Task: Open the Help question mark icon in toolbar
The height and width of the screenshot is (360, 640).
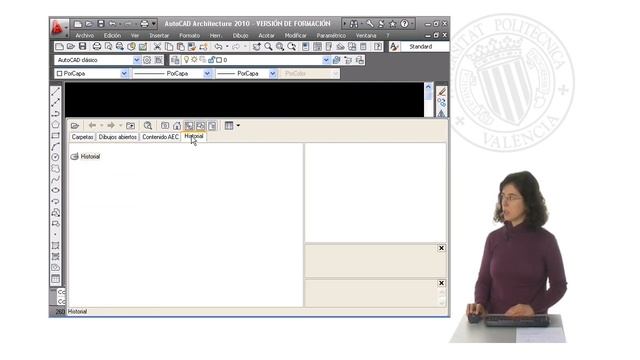Action: click(x=378, y=47)
